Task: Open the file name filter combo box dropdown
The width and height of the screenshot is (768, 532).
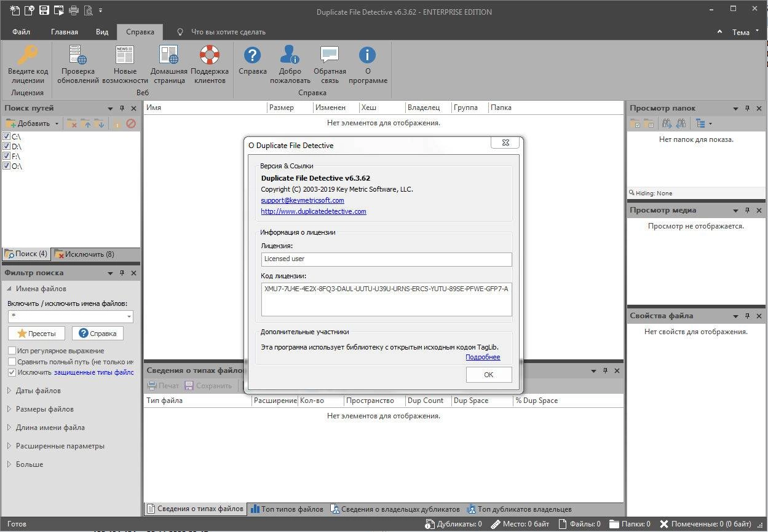Action: point(129,316)
